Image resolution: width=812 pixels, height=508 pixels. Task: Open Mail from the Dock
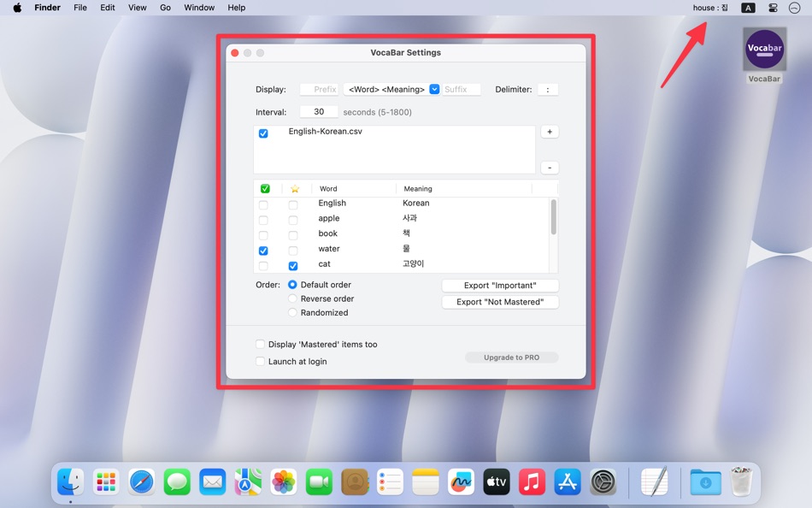pos(212,482)
